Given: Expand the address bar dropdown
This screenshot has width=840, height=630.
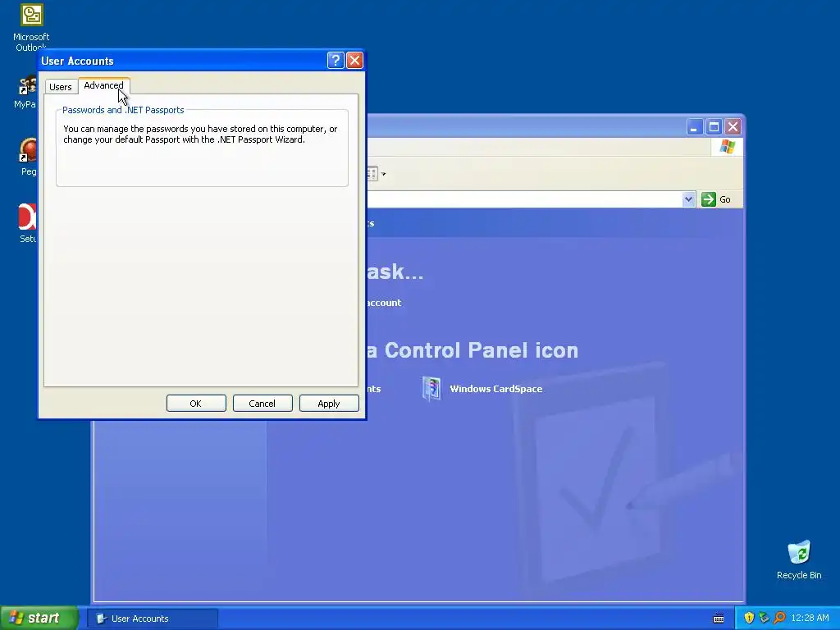Looking at the screenshot, I should [688, 199].
